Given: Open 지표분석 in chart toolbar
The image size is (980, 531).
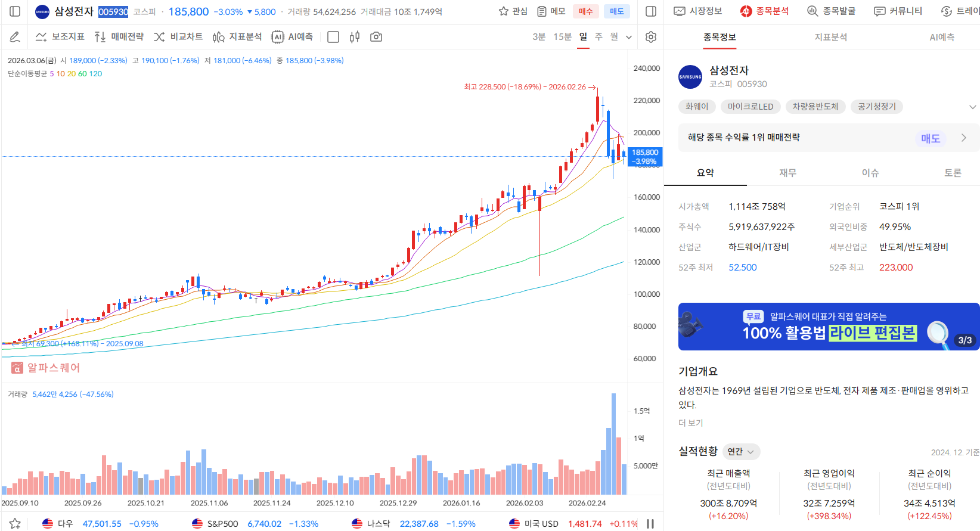Looking at the screenshot, I should (237, 37).
